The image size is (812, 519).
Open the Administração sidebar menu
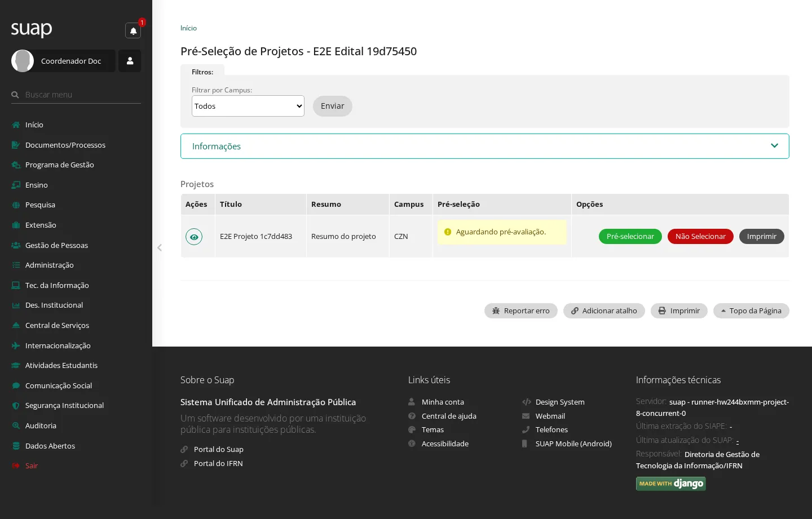point(76,265)
